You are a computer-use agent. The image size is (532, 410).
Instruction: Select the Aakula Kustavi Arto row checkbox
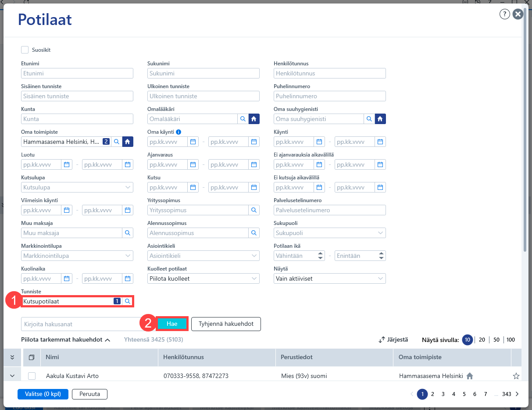point(32,376)
